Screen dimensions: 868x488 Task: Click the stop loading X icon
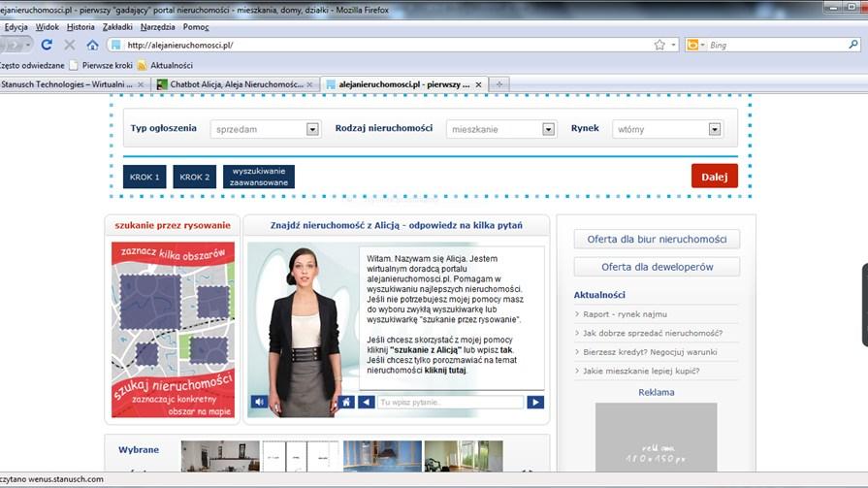70,45
